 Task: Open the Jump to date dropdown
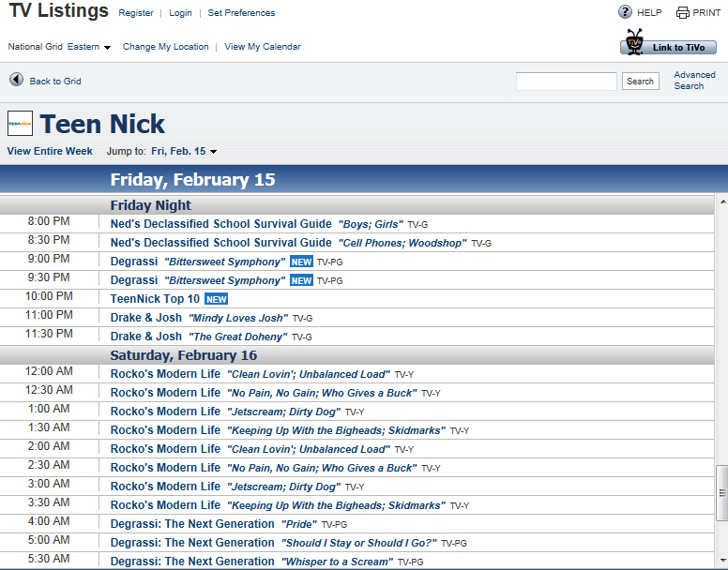click(x=184, y=151)
